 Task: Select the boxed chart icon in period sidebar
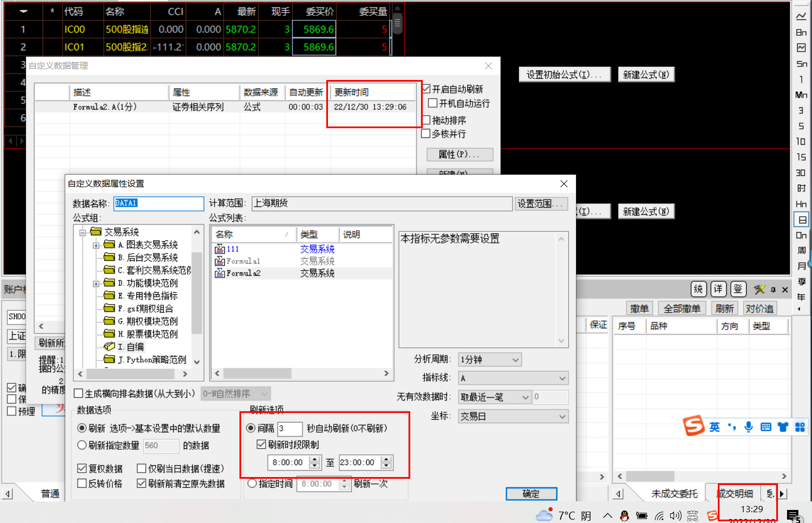tap(801, 48)
